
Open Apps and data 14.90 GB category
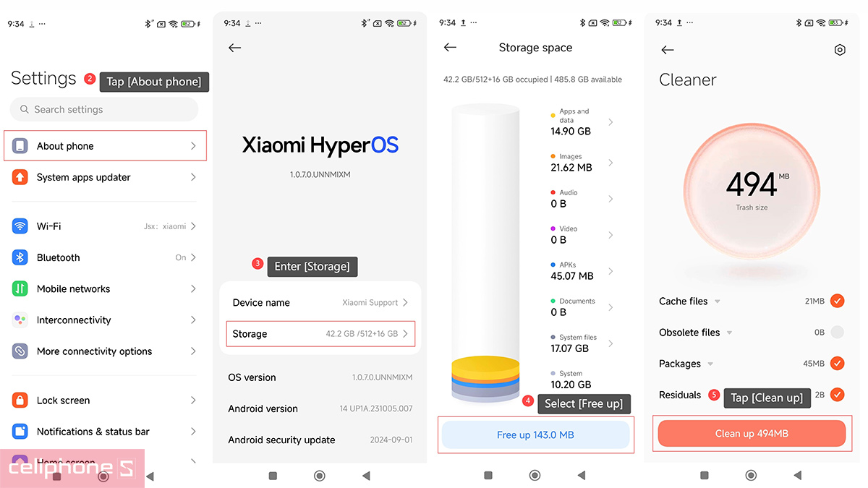(x=582, y=122)
